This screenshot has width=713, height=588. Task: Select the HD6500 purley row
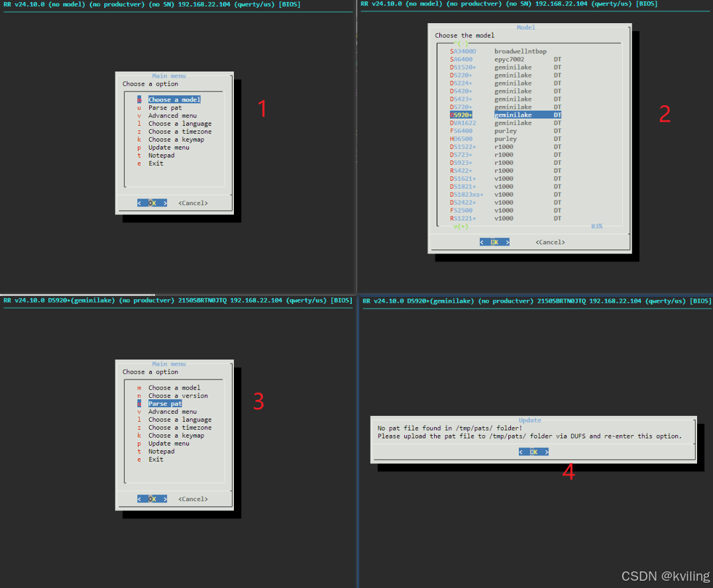[505, 138]
